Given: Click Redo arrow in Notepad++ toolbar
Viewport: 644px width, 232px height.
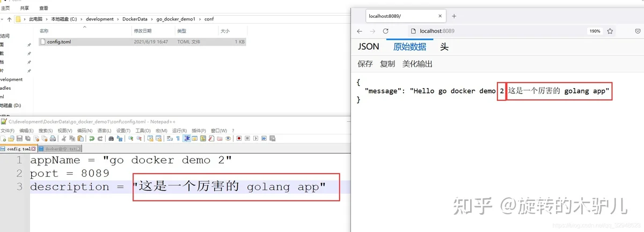Looking at the screenshot, I should coord(100,138).
